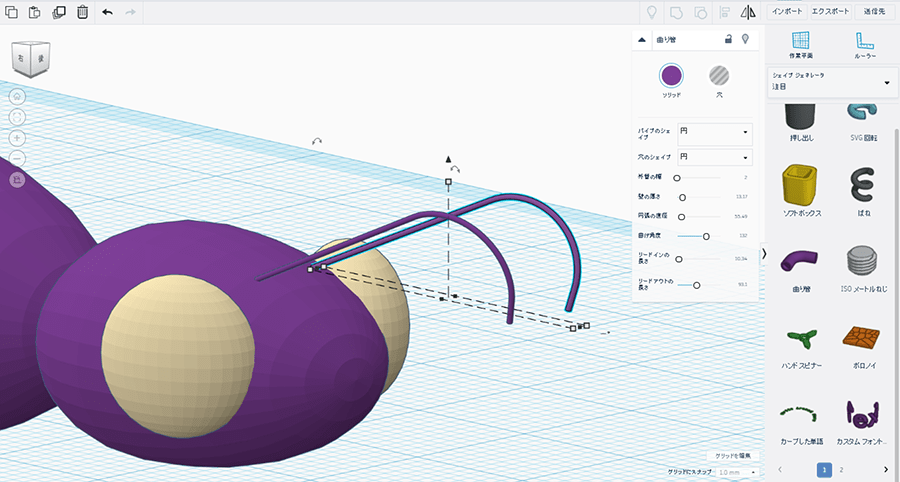This screenshot has height=482, width=900.
Task: Click the 曲げ角度 slider
Action: click(699, 236)
